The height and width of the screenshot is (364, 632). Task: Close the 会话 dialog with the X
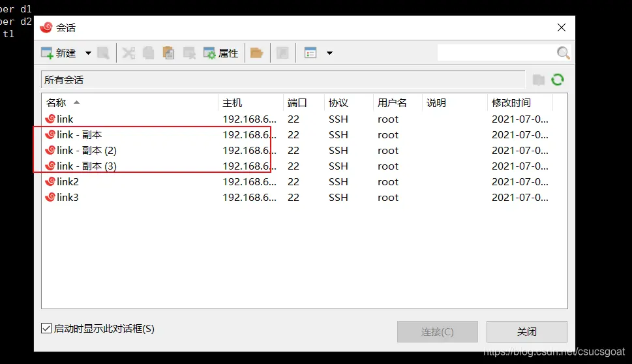click(x=562, y=27)
